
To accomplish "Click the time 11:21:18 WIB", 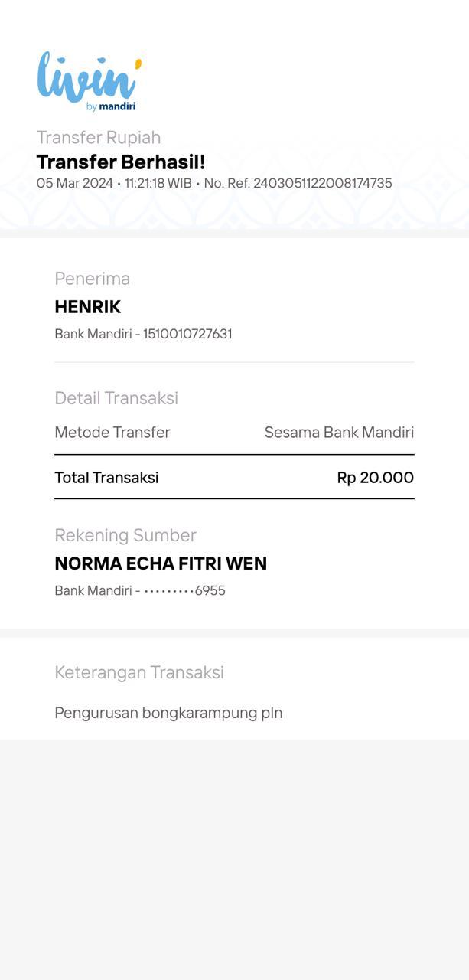I will click(x=158, y=184).
